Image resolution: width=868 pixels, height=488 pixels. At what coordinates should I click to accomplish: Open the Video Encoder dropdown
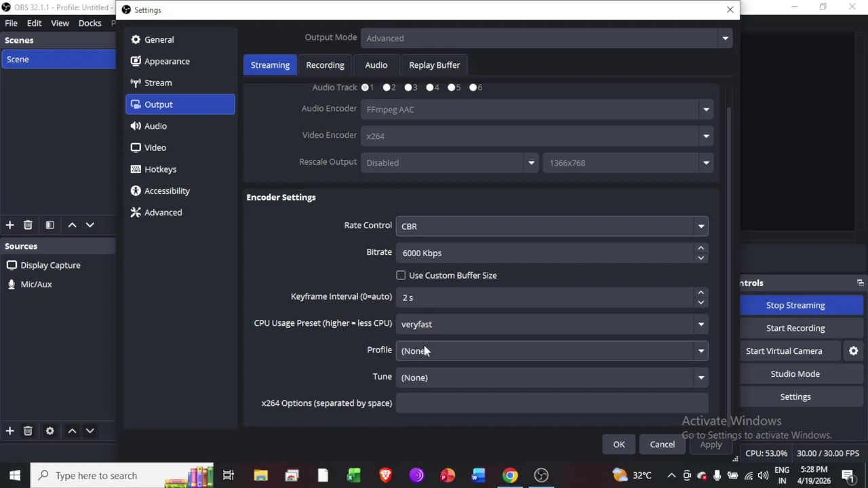click(x=537, y=136)
